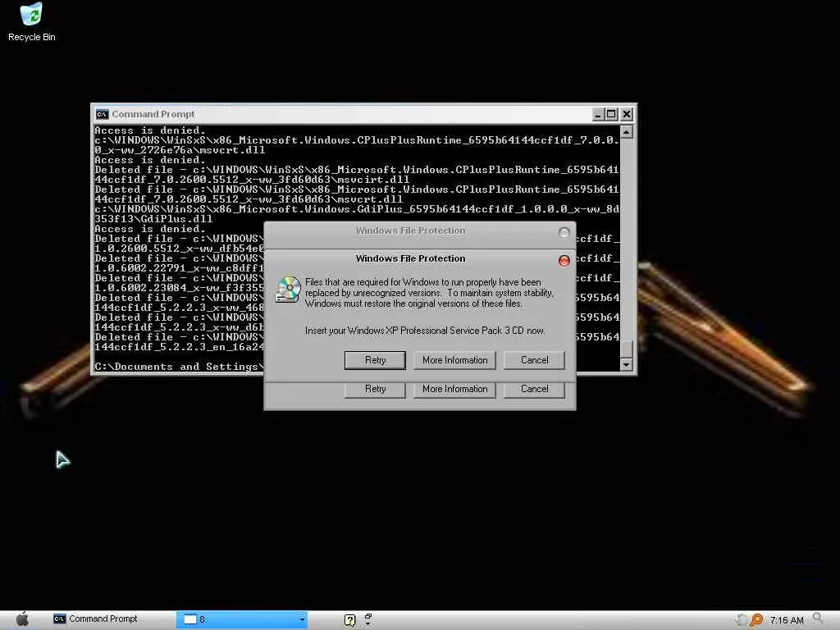Click the first 'Access is denied.' line
The width and height of the screenshot is (840, 630).
point(150,130)
